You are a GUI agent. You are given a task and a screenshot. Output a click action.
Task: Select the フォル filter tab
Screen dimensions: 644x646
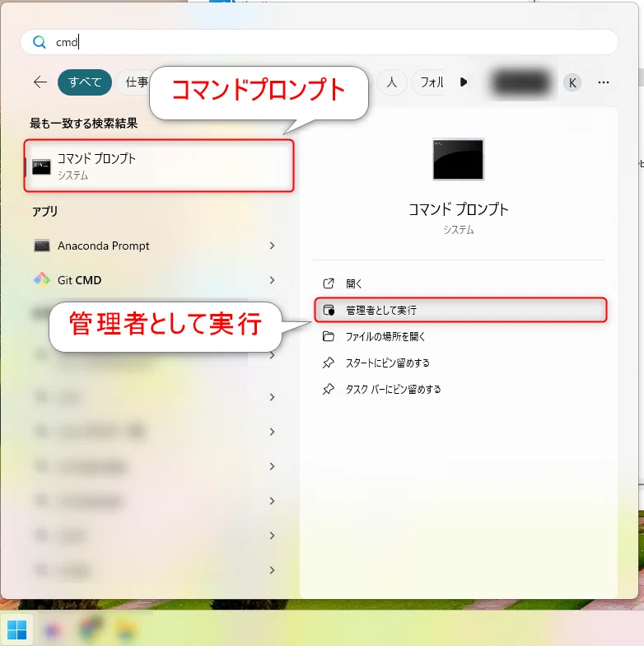point(429,82)
